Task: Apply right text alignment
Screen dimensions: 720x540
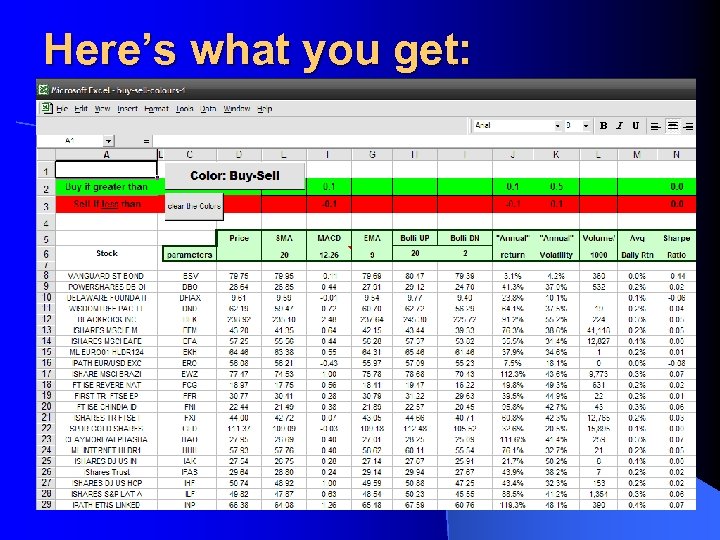Action: pos(688,126)
